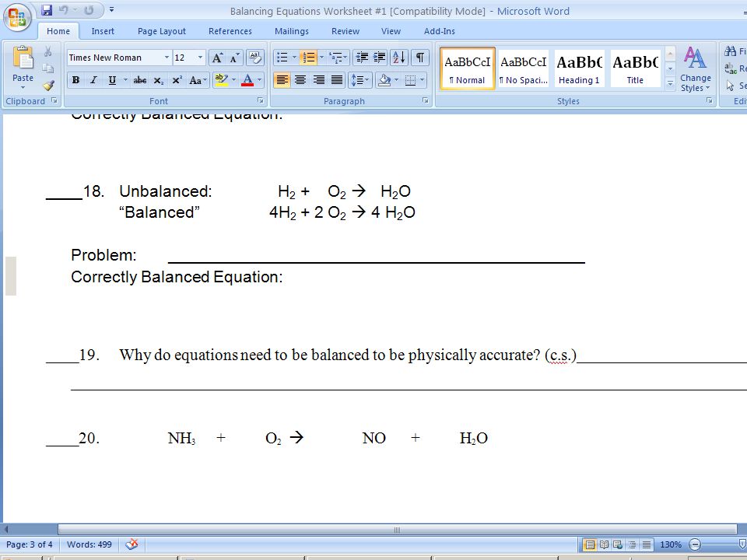Image resolution: width=747 pixels, height=560 pixels.
Task: Open word count from Words: 499
Action: pos(89,544)
